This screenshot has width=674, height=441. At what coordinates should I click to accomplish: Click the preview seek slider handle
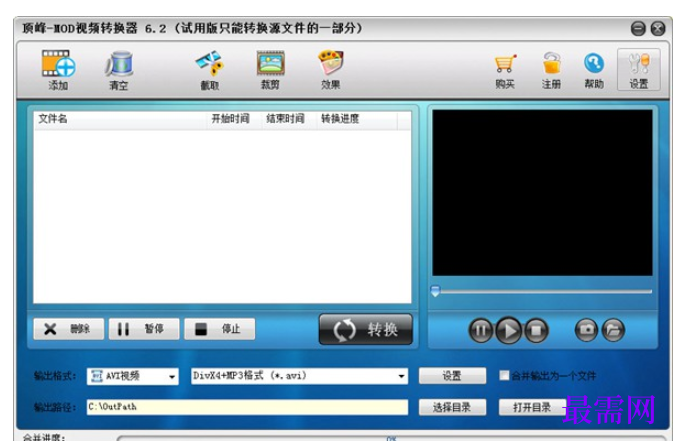[x=435, y=291]
